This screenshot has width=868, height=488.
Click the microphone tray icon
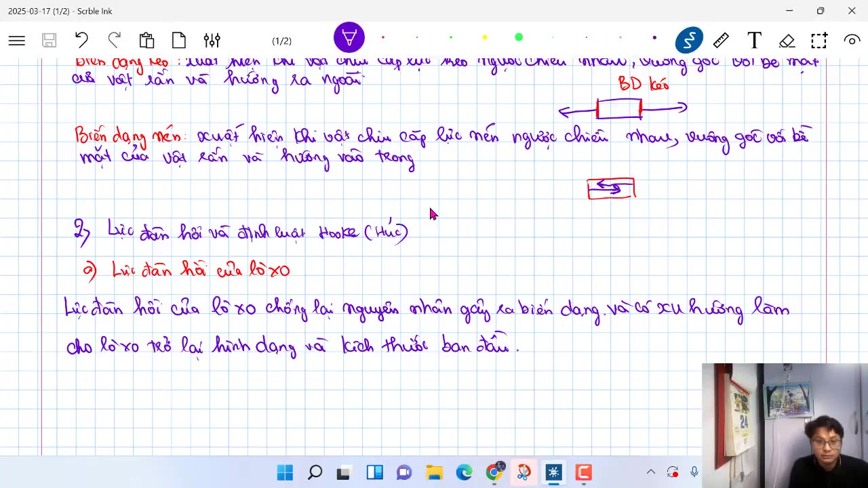pyautogui.click(x=694, y=472)
